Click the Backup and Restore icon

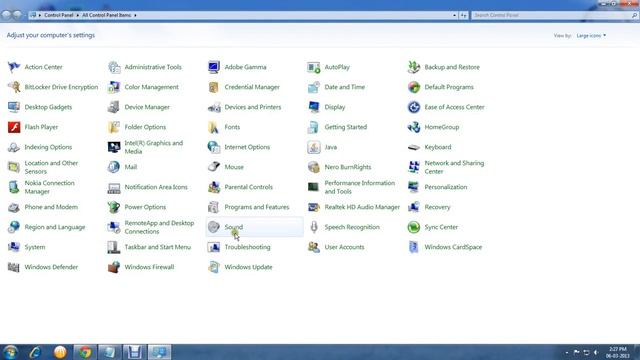(413, 67)
